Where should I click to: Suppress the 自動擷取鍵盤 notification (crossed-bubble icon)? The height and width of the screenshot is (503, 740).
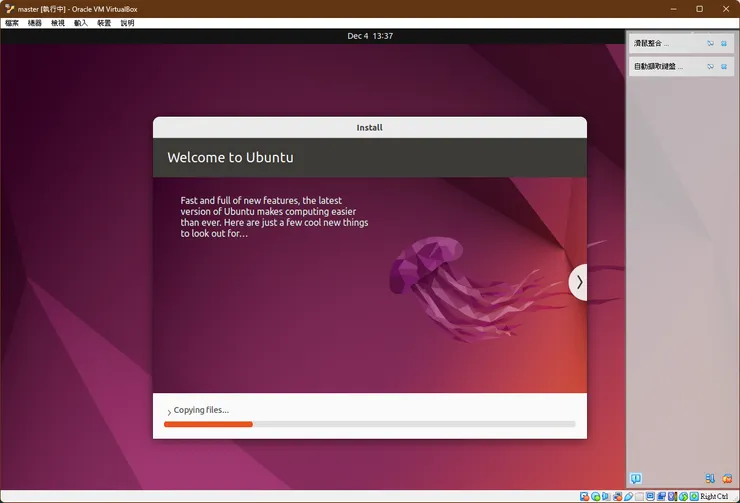(x=710, y=67)
